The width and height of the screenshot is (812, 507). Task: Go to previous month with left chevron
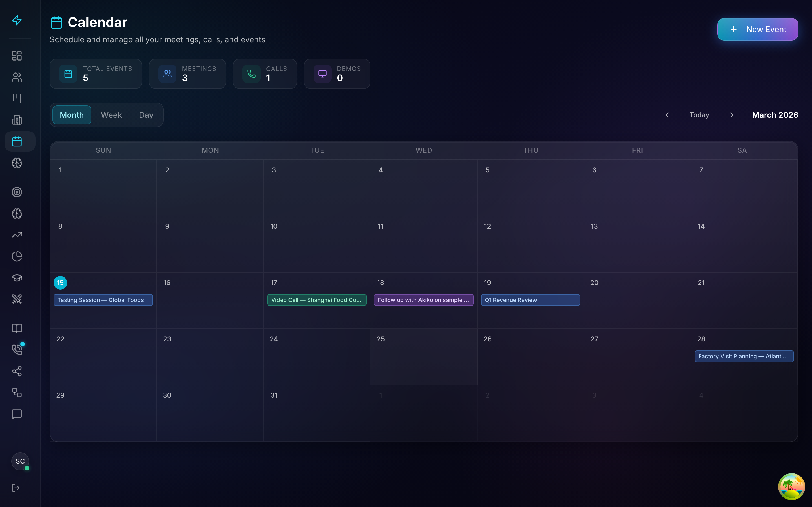pyautogui.click(x=667, y=115)
